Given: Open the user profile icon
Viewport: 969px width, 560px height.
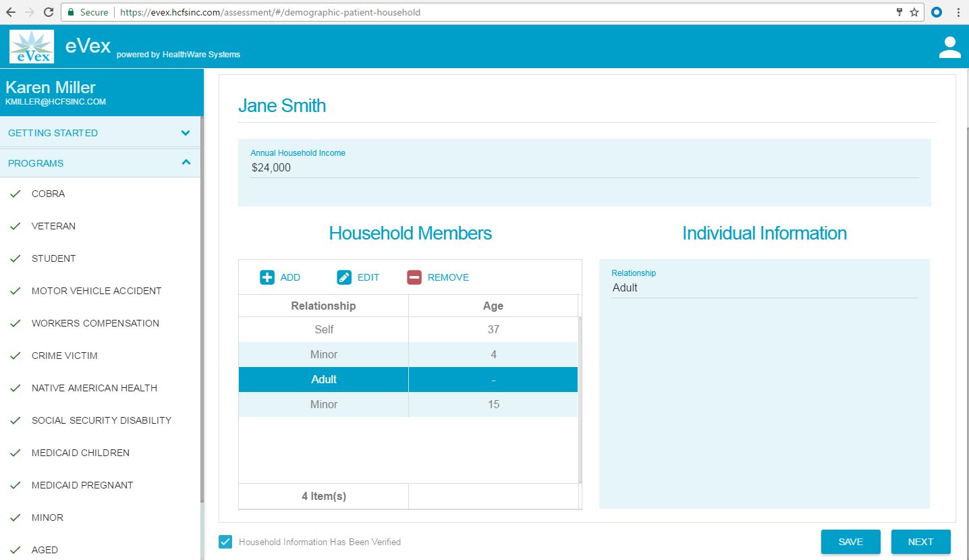Looking at the screenshot, I should click(949, 47).
